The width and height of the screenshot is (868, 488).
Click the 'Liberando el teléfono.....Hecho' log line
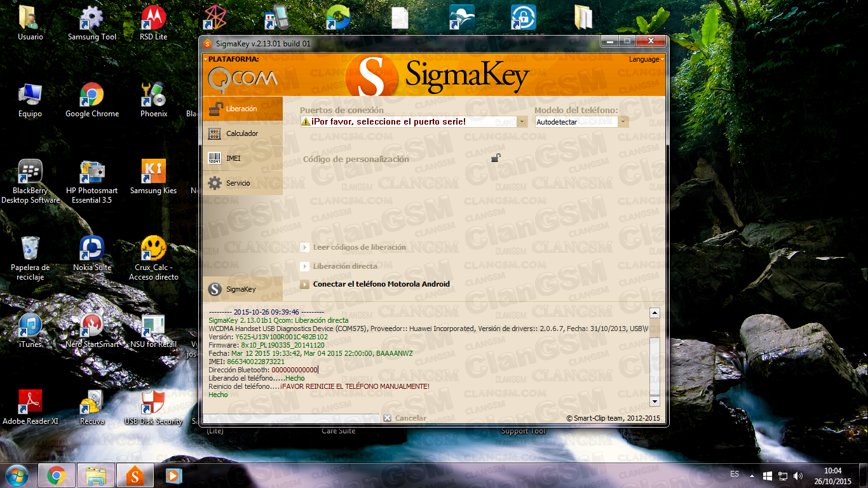(x=257, y=378)
